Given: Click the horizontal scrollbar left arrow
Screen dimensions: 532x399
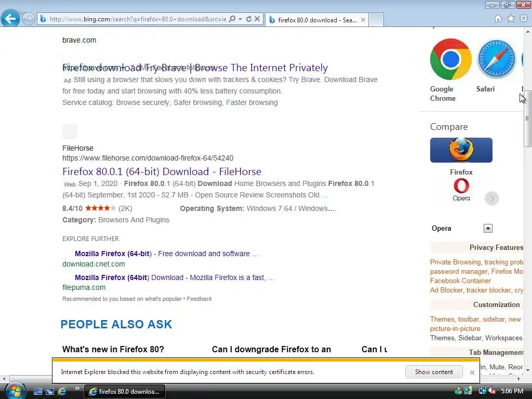Looking at the screenshot, I should pyautogui.click(x=4, y=379).
